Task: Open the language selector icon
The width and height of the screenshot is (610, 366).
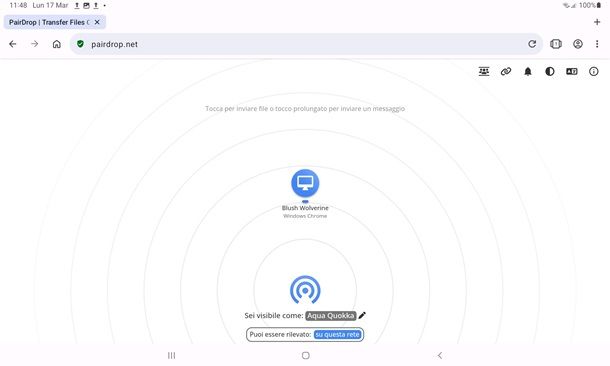Action: tap(571, 72)
